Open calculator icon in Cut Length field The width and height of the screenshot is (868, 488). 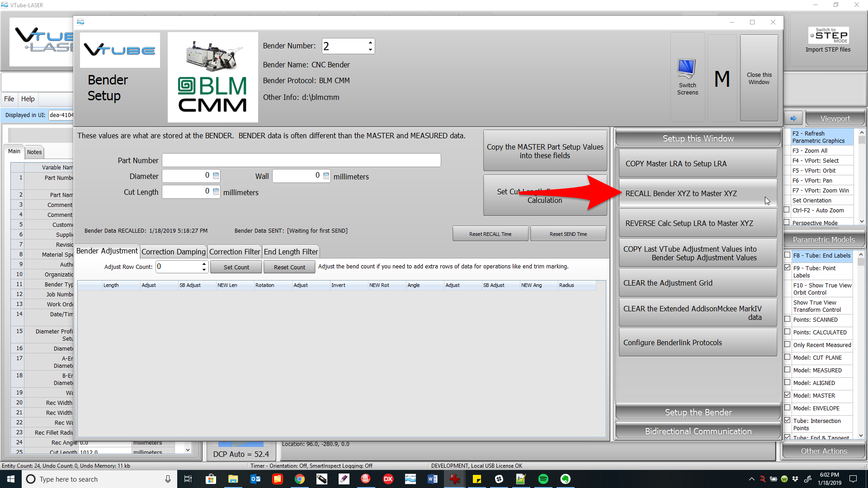coord(216,192)
